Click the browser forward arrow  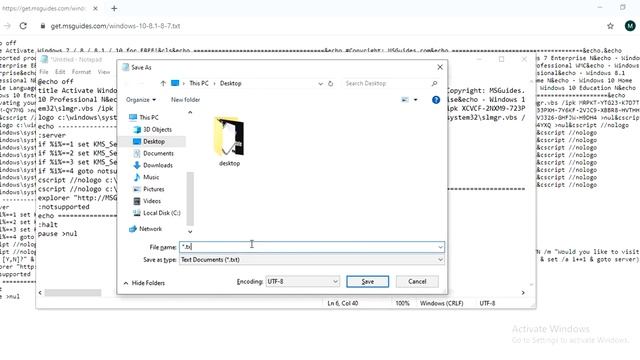pos(7,26)
